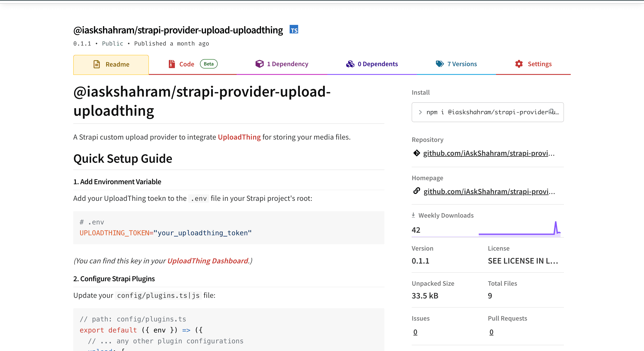
Task: Click the '// path: config/plugins.ts' comment line
Action: (133, 319)
